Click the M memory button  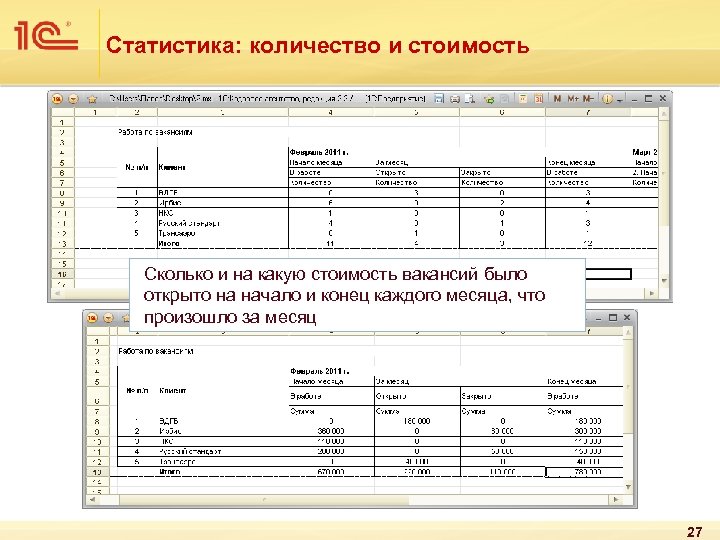(x=557, y=99)
